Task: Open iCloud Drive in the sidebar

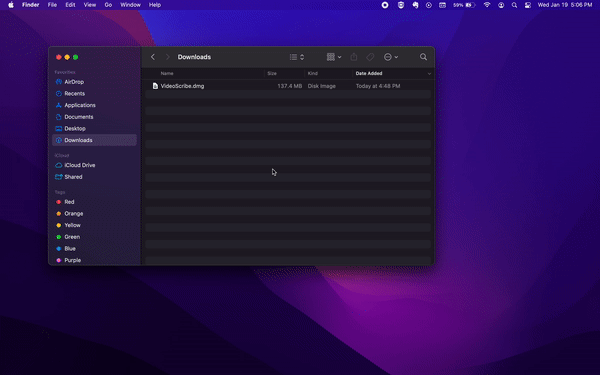Action: (x=94, y=165)
